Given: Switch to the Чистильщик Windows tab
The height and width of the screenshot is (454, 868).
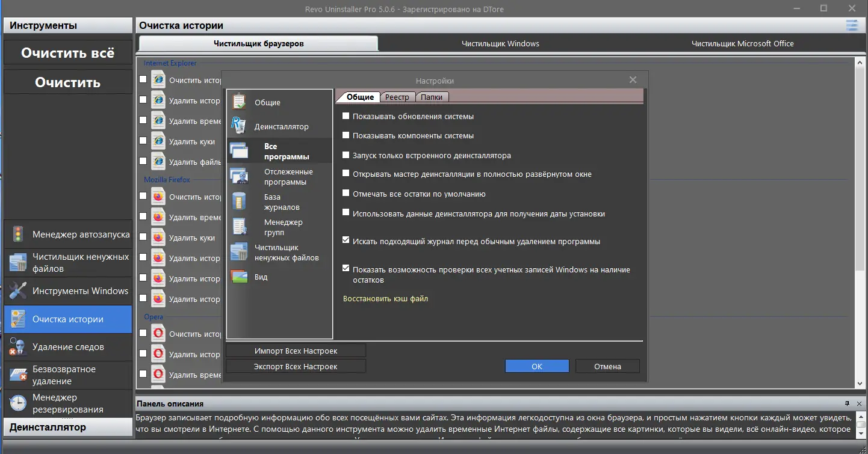Looking at the screenshot, I should point(500,43).
